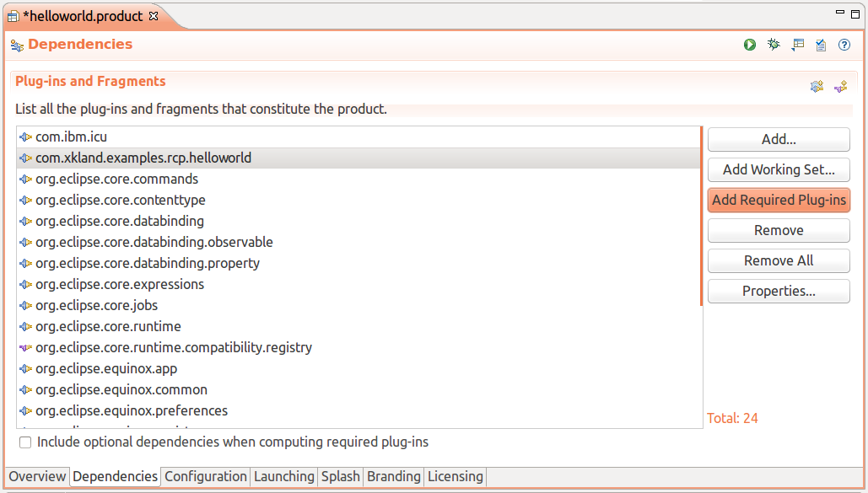The height and width of the screenshot is (493, 868).
Task: Open Properties... for the selected plug-in
Action: pyautogui.click(x=779, y=291)
